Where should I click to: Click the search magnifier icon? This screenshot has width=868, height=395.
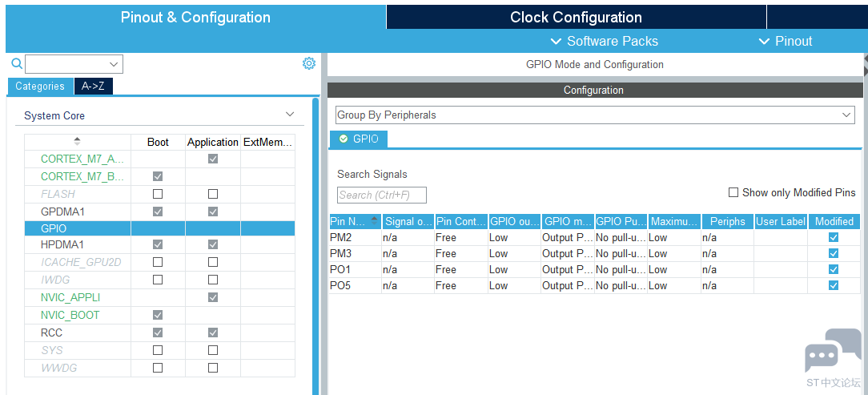pos(17,63)
